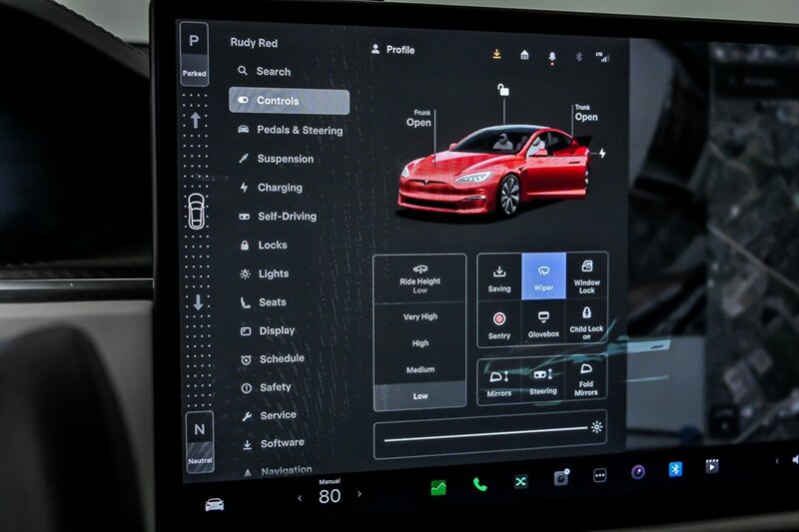Open the green Phone app
799x532 pixels.
479,484
